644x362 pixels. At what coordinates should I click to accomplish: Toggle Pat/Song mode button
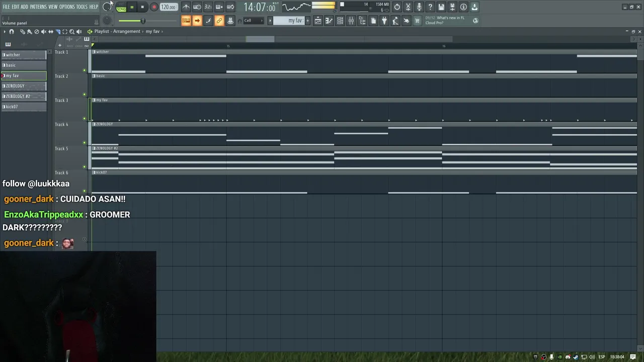pyautogui.click(x=121, y=7)
